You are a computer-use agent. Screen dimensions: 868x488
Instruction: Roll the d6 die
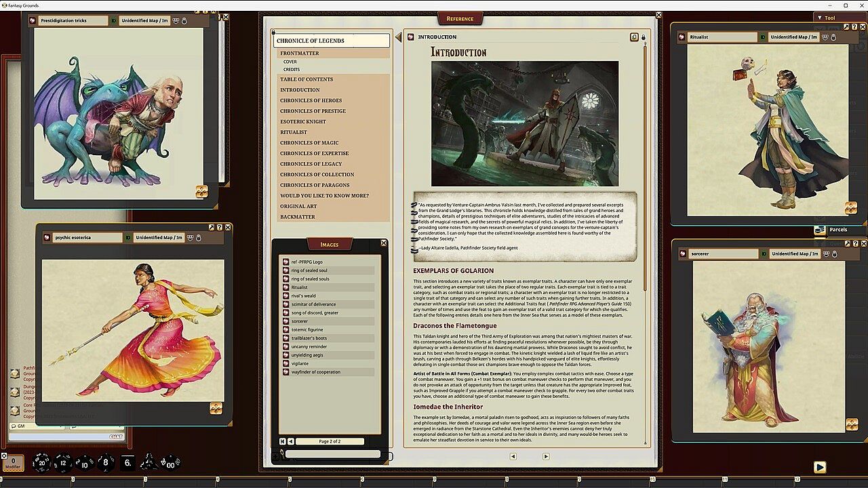tap(127, 463)
